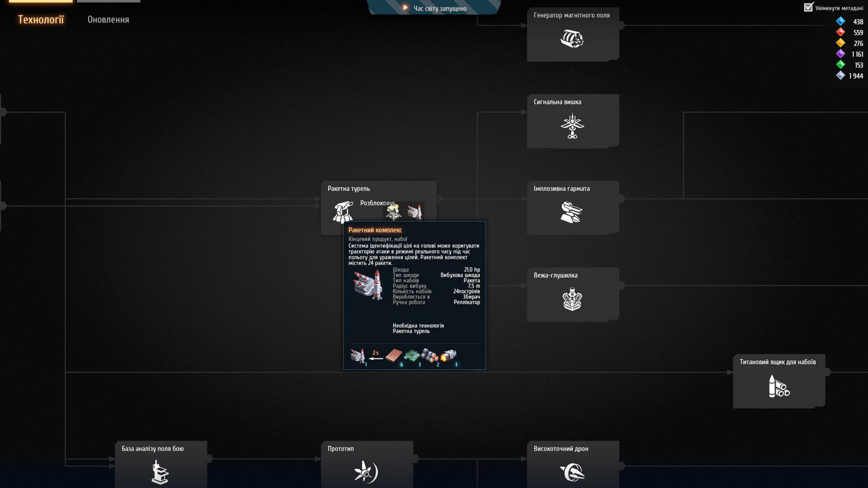The image size is (868, 488).
Task: Open the Оновлення tab
Action: [x=108, y=20]
